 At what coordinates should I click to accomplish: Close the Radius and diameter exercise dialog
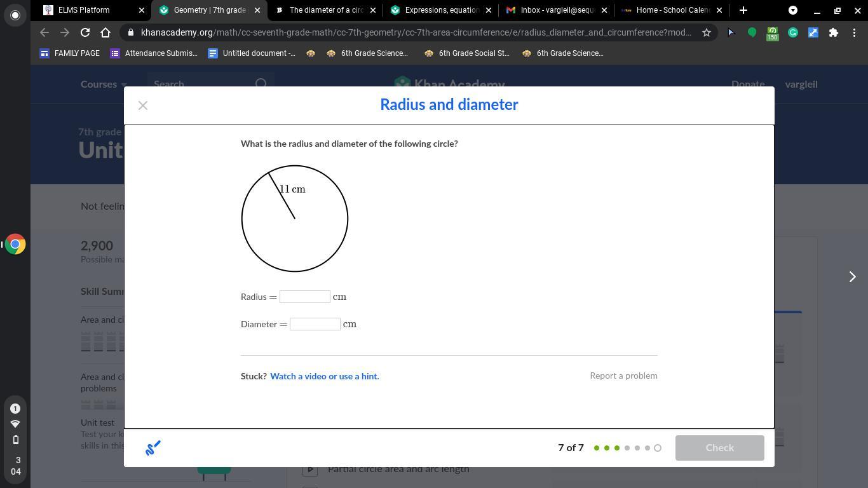coord(143,105)
